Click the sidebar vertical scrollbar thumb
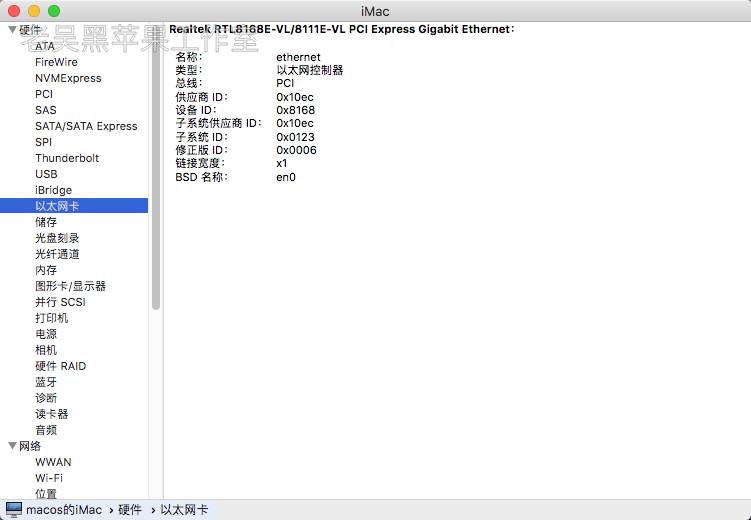 [156, 168]
